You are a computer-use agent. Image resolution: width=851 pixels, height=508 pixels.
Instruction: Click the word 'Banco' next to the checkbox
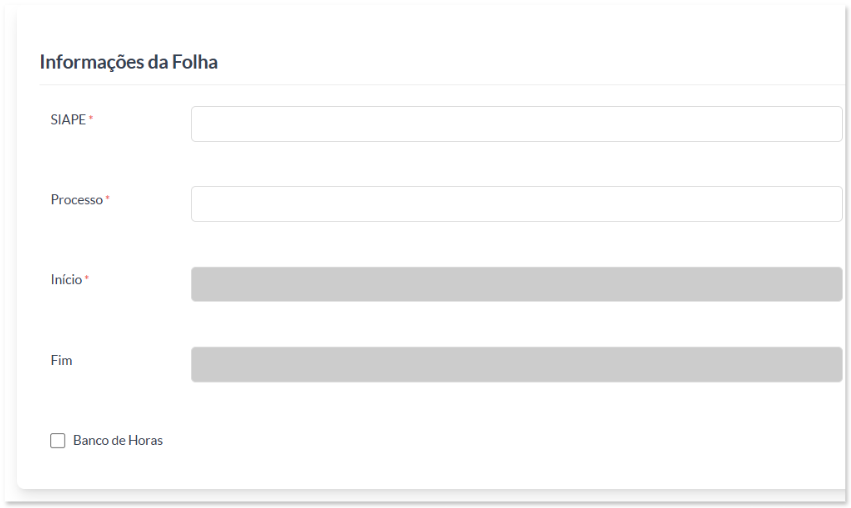point(90,440)
